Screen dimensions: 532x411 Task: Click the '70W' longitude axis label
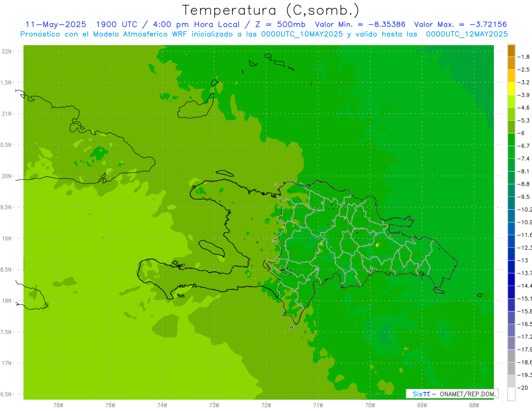(x=370, y=405)
